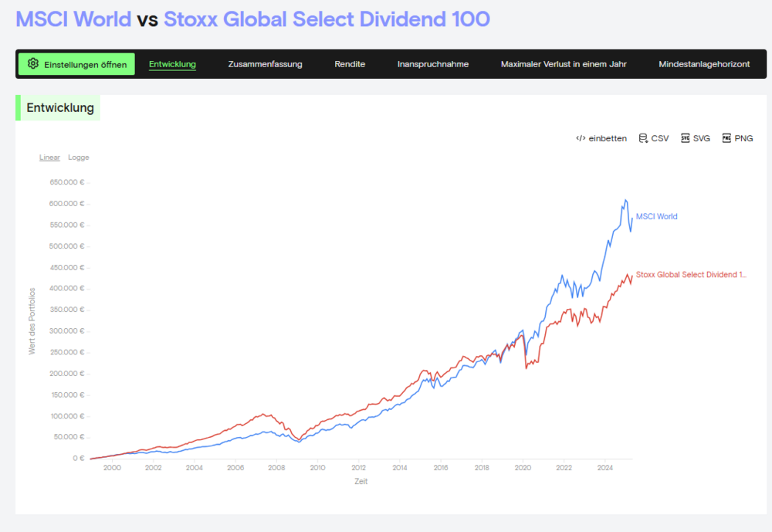Image resolution: width=772 pixels, height=532 pixels.
Task: Click the gear icon in Einstellungen öffnen
Action: pyautogui.click(x=32, y=64)
